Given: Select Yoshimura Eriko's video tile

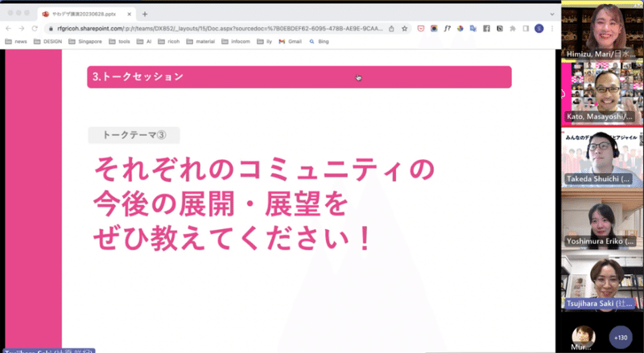Looking at the screenshot, I should [602, 219].
